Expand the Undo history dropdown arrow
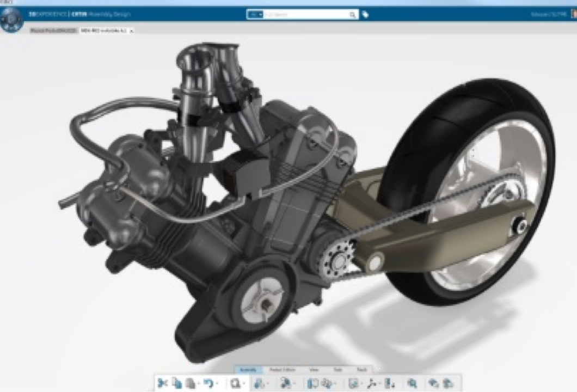The width and height of the screenshot is (577, 392). 217,384
